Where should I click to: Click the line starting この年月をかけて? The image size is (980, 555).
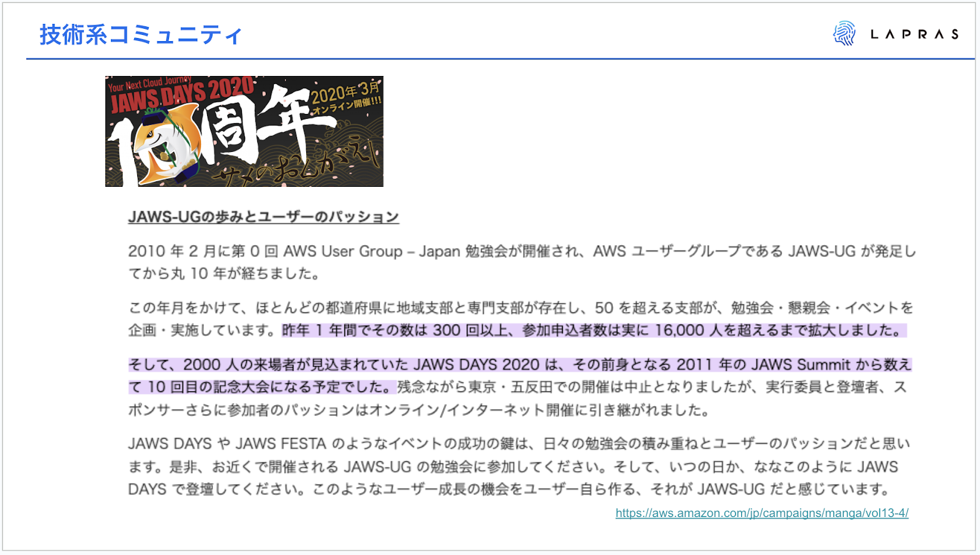(x=521, y=308)
